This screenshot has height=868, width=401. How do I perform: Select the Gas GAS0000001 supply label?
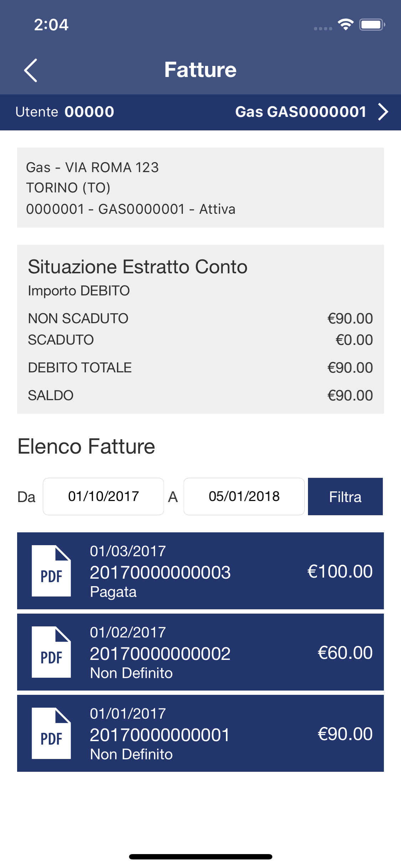click(301, 112)
